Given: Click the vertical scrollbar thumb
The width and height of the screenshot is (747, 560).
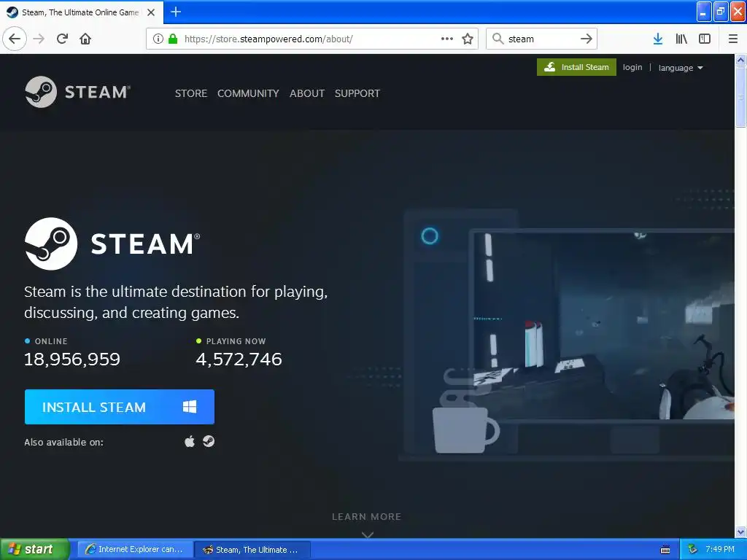Looking at the screenshot, I should pyautogui.click(x=741, y=97).
